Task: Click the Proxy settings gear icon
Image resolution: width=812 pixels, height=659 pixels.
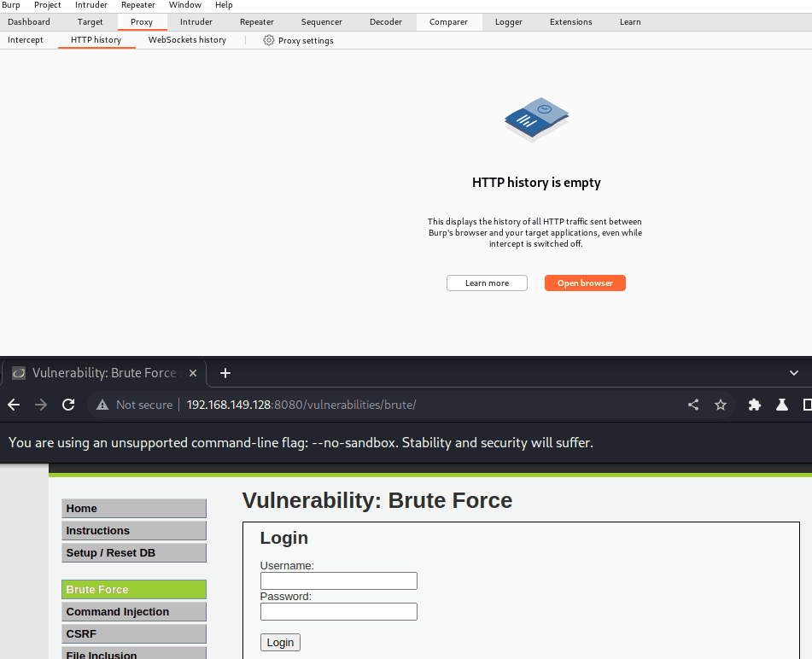Action: point(268,40)
